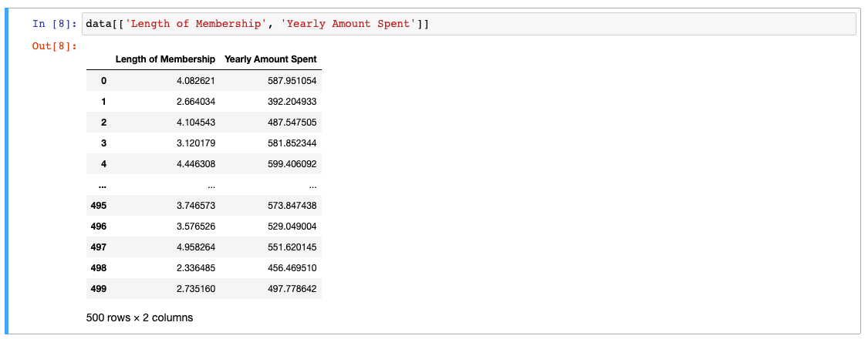Click row index 0
Screen dimensions: 868x339
point(103,81)
